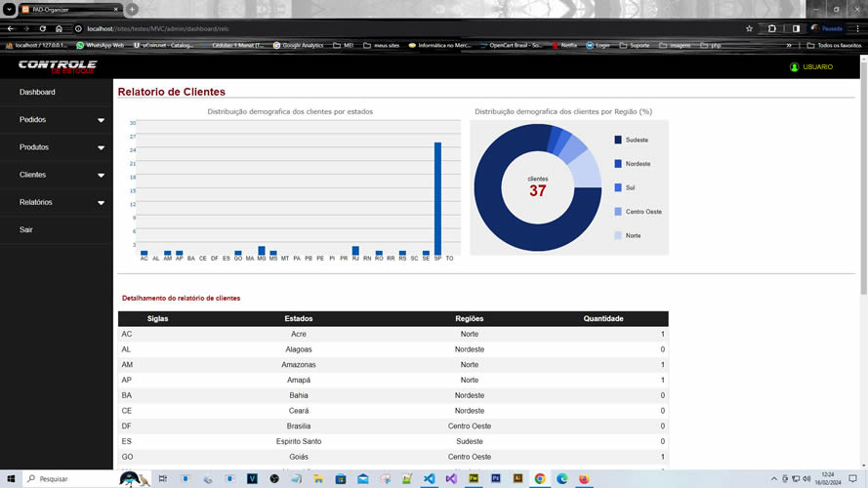Image resolution: width=868 pixels, height=488 pixels.
Task: Click the Controle de Estoque logo
Action: tap(58, 67)
